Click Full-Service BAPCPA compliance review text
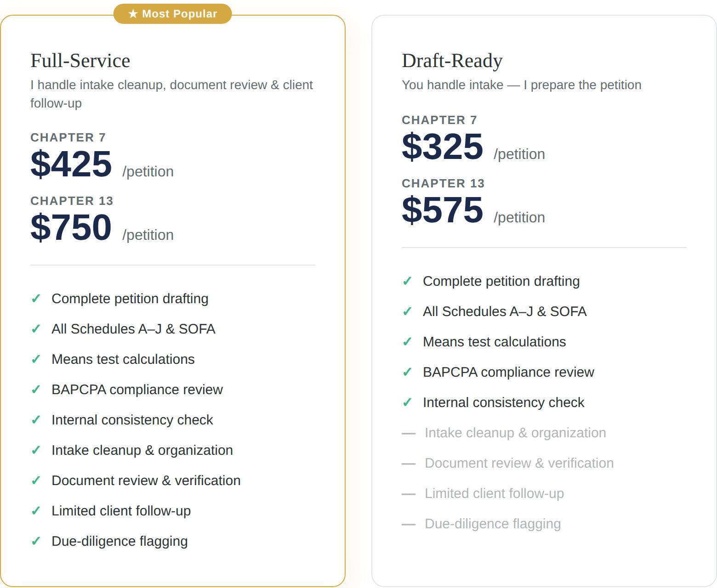This screenshot has height=588, width=717. 137,390
